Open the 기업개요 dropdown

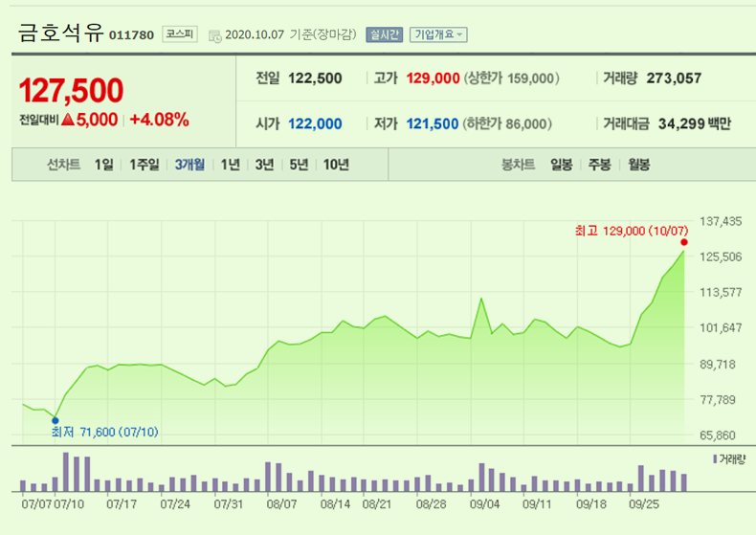pos(438,34)
